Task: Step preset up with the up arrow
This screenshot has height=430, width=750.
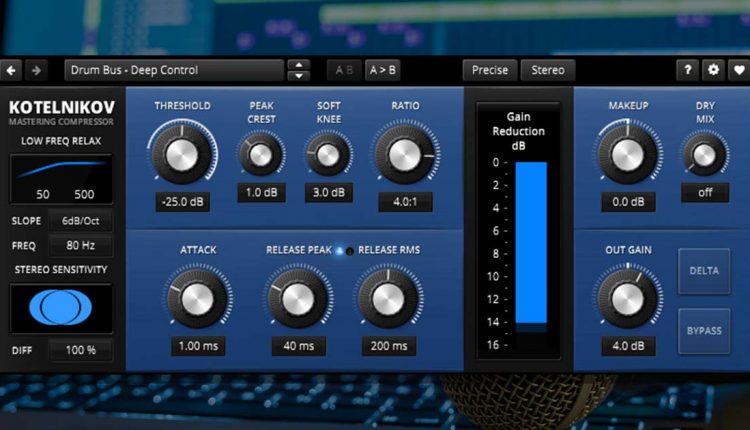Action: point(299,65)
